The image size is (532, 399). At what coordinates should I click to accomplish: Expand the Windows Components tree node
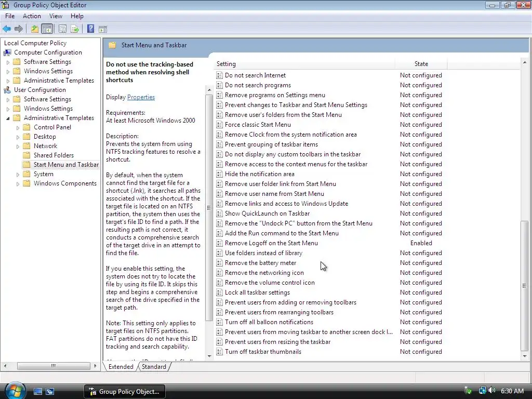click(x=18, y=184)
